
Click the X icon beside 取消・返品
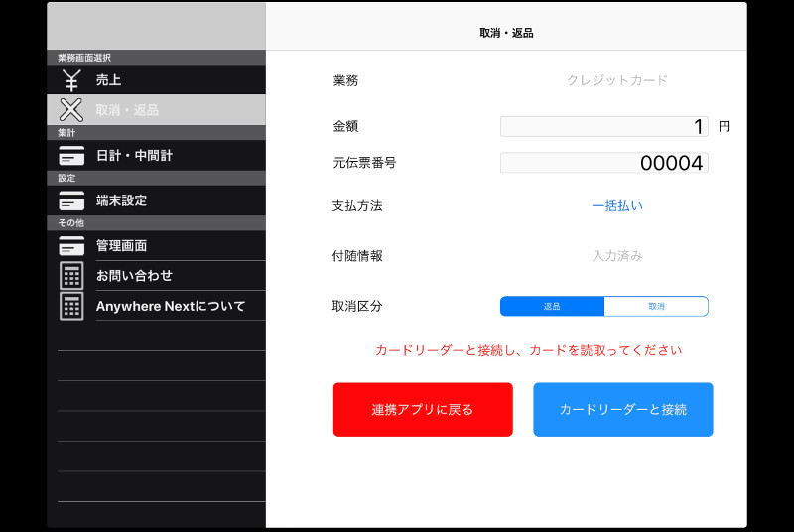point(71,110)
